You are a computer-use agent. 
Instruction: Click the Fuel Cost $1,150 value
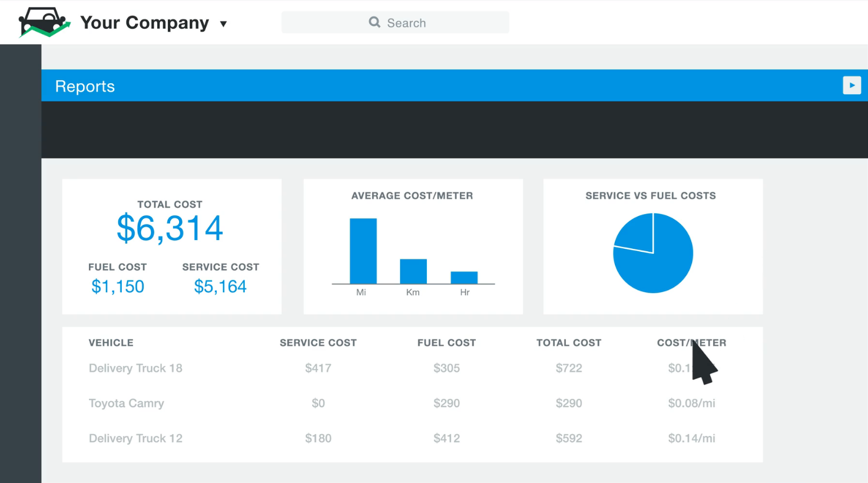pyautogui.click(x=118, y=287)
